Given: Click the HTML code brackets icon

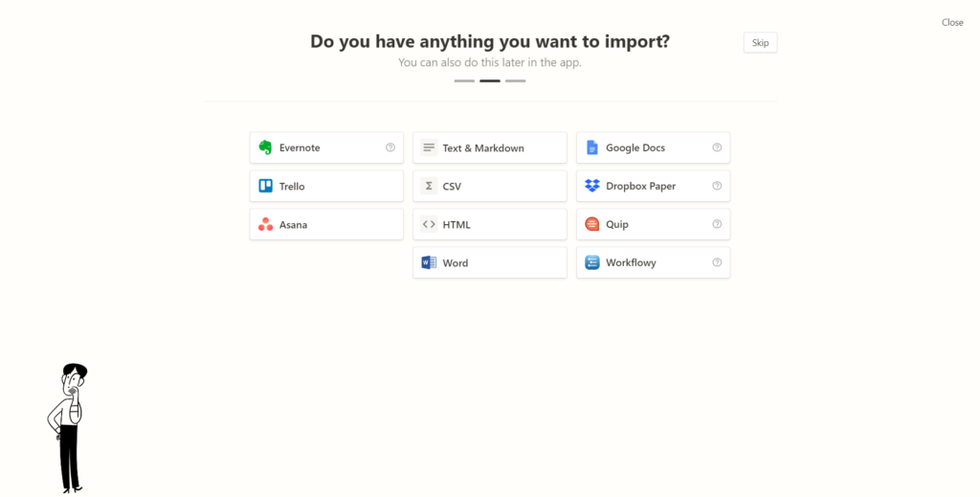Looking at the screenshot, I should pyautogui.click(x=429, y=224).
